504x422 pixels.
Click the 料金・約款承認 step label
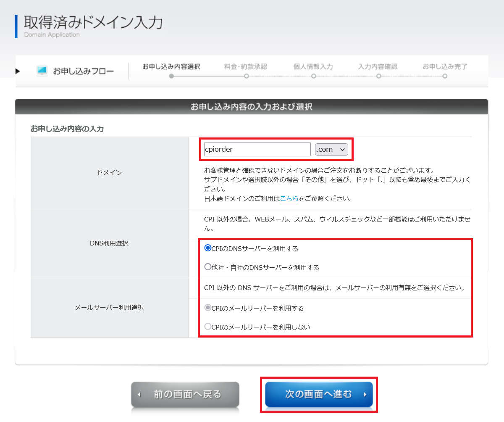(246, 67)
